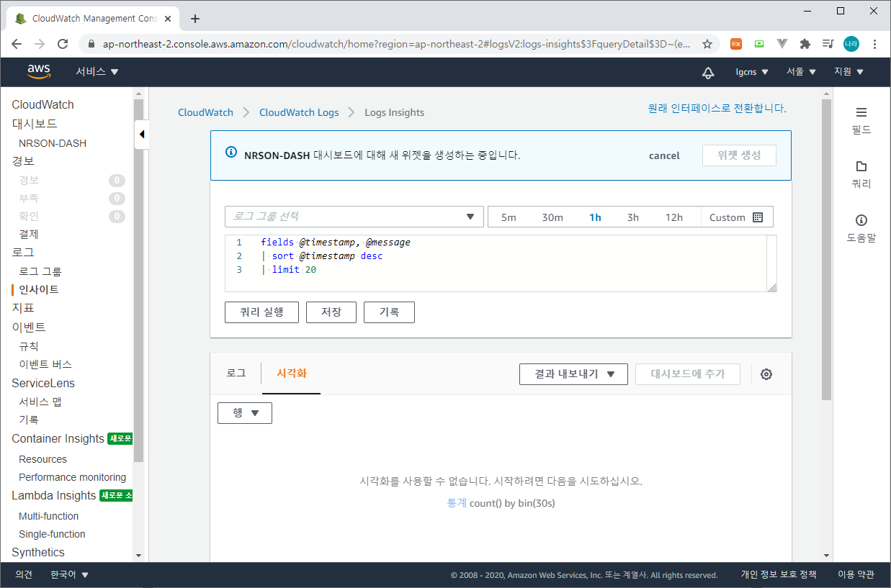Bookmark this page with star icon
Screen dimensions: 891x588
click(707, 44)
